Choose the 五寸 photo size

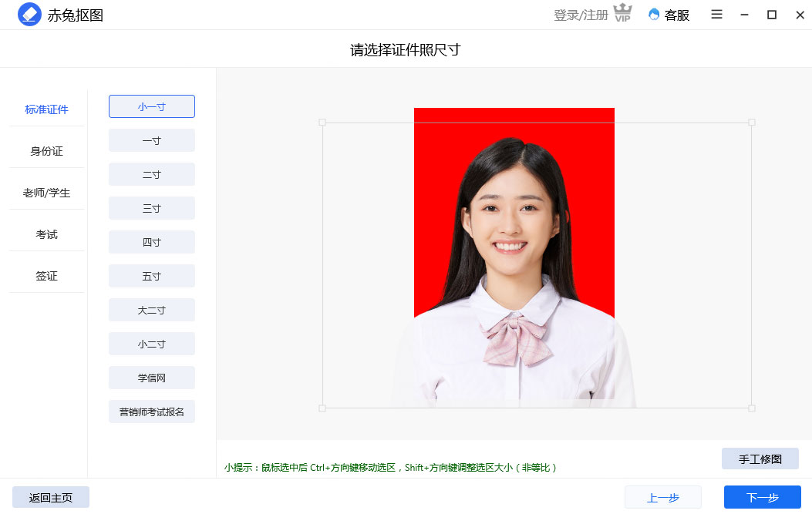[152, 276]
